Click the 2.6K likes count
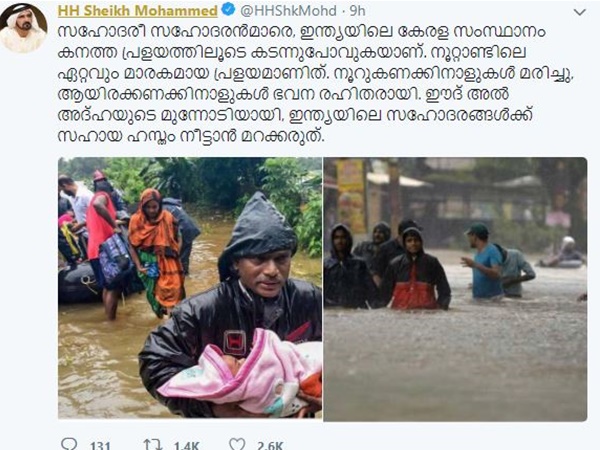600x450 pixels. (270, 445)
